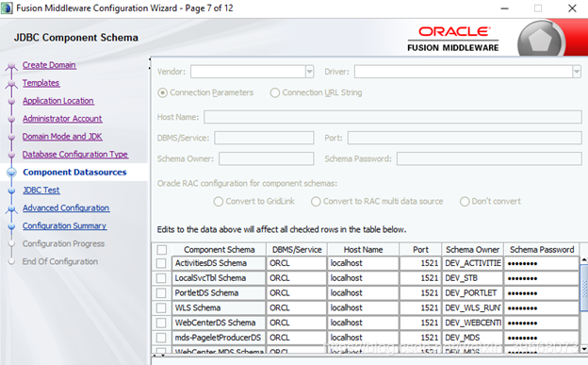Click the DEV_WEBCENTI schema owner cell

[472, 323]
